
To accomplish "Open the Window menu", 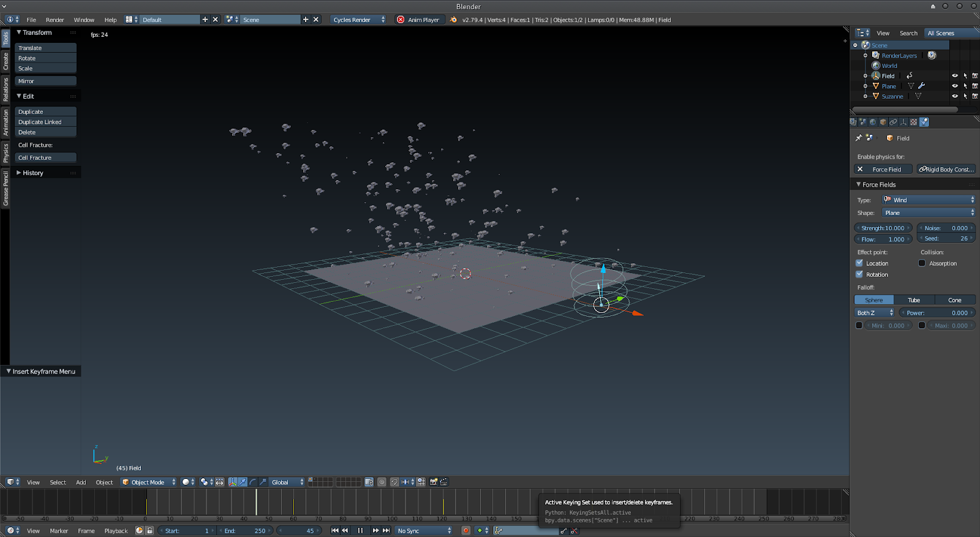I will [x=84, y=20].
